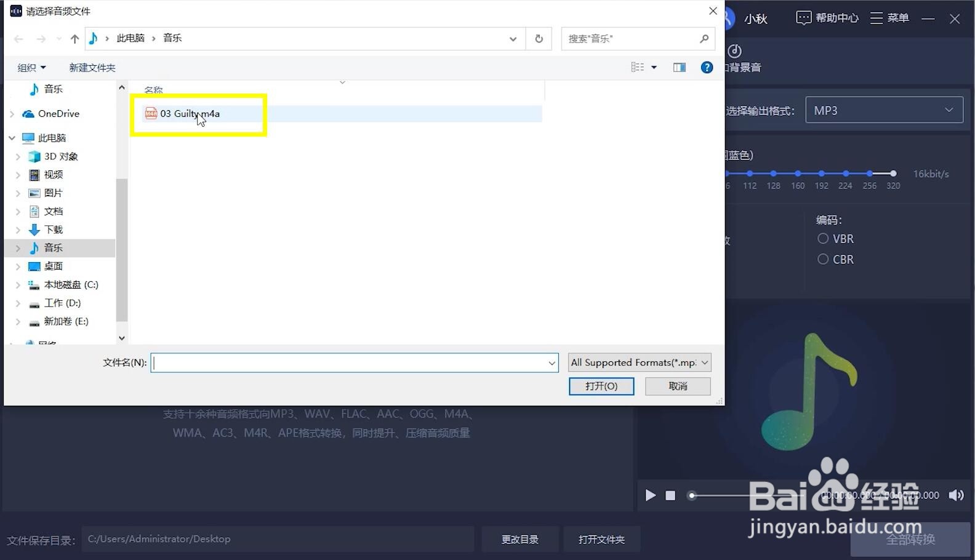
Task: Mute the preview volume speaker icon
Action: pos(956,495)
